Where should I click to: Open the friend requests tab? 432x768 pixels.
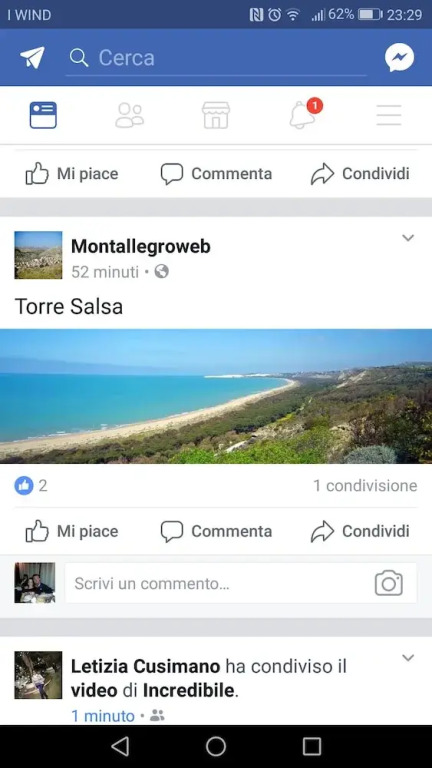(x=130, y=115)
